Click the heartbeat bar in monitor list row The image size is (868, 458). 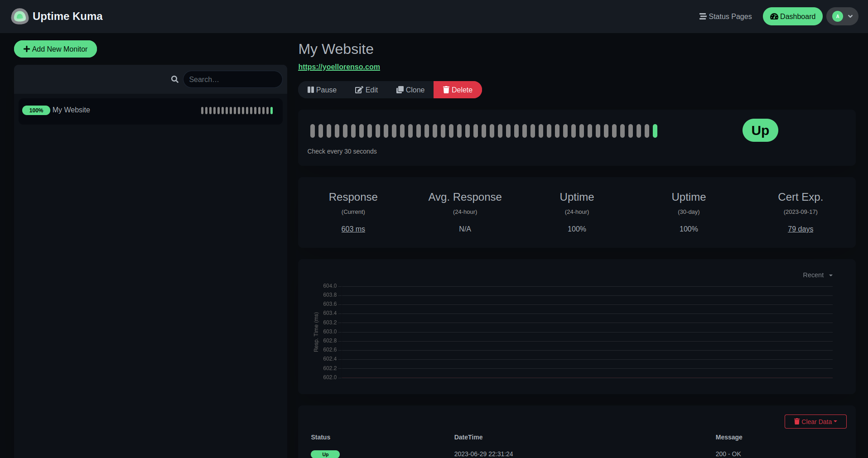click(237, 111)
